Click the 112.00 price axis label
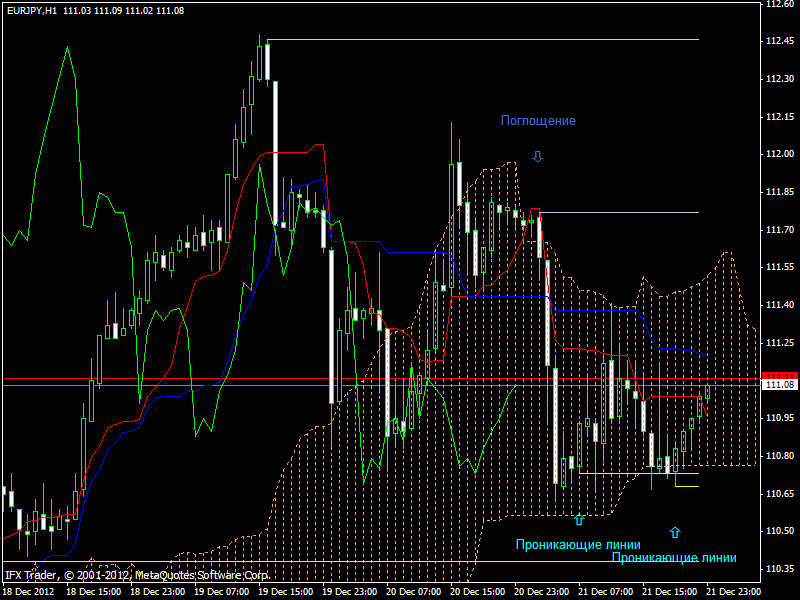 (x=779, y=154)
